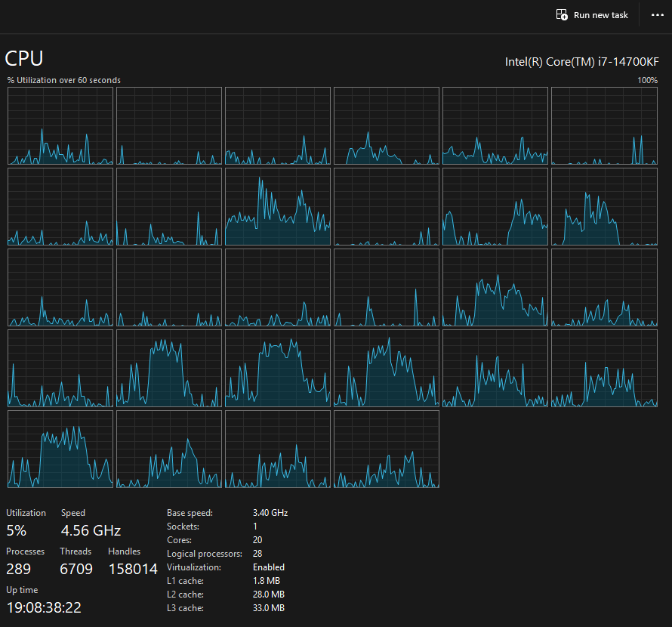Viewport: 672px width, 627px height.
Task: Click the Run new task button
Action: click(592, 15)
